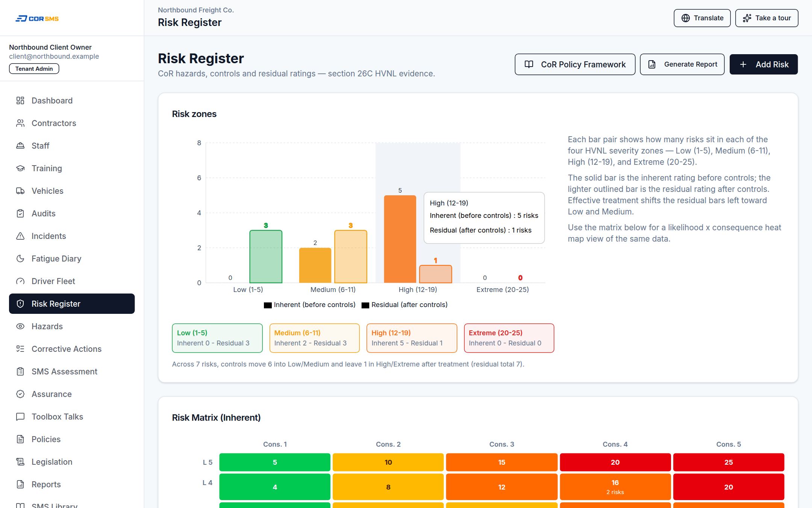Start the Take a tour walkthrough
The image size is (812, 508).
point(767,18)
